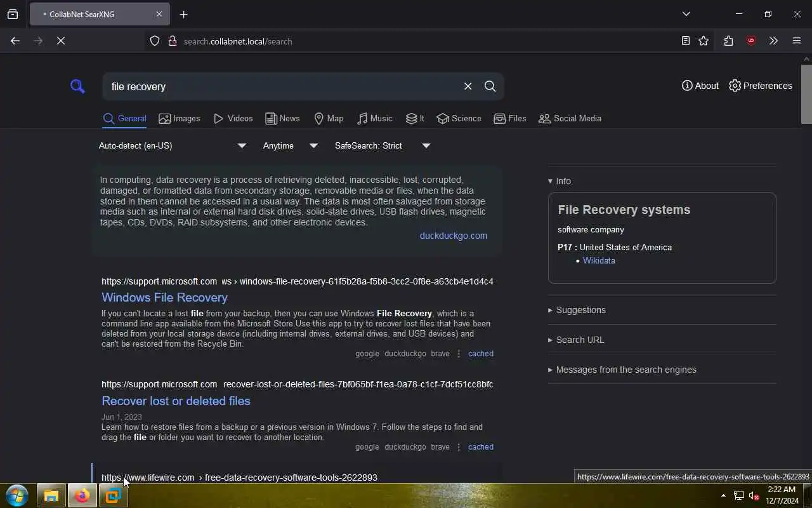Screen dimensions: 812x508
Task: Open the taskbar clock 2:22 AM
Action: tap(782, 495)
